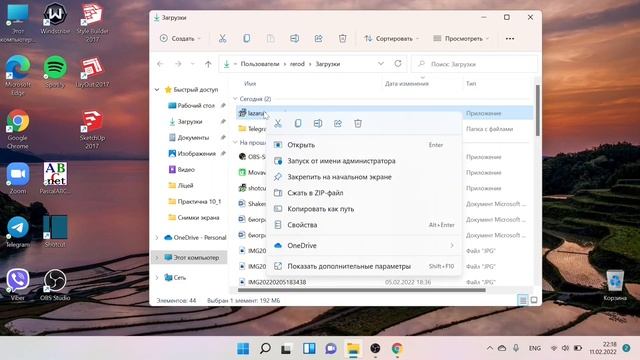The height and width of the screenshot is (360, 640).
Task: Choose Сжать в ZIP-файл
Action: point(364,193)
